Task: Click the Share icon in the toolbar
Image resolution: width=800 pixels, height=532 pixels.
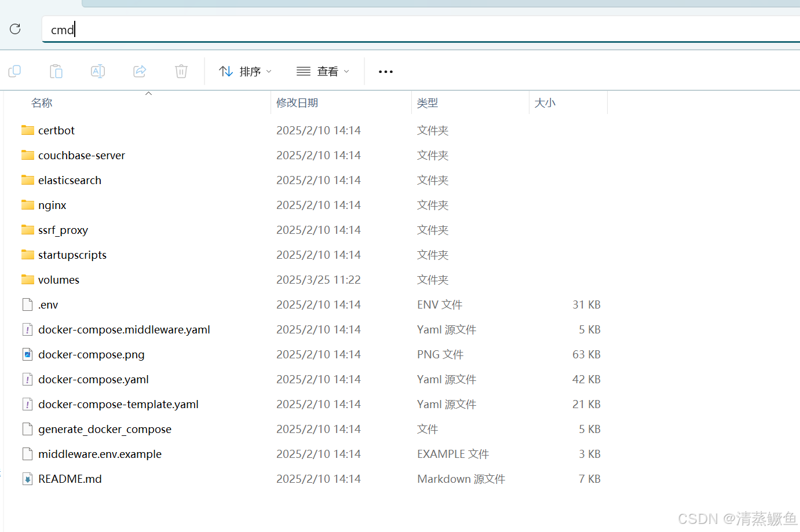Action: tap(139, 71)
